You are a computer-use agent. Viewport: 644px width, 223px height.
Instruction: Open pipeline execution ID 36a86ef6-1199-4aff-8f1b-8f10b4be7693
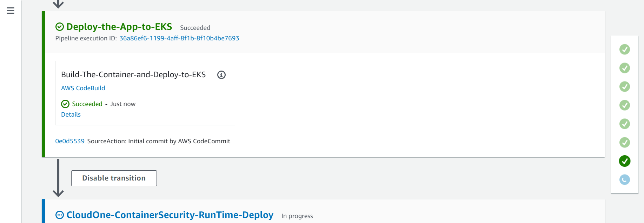click(179, 38)
